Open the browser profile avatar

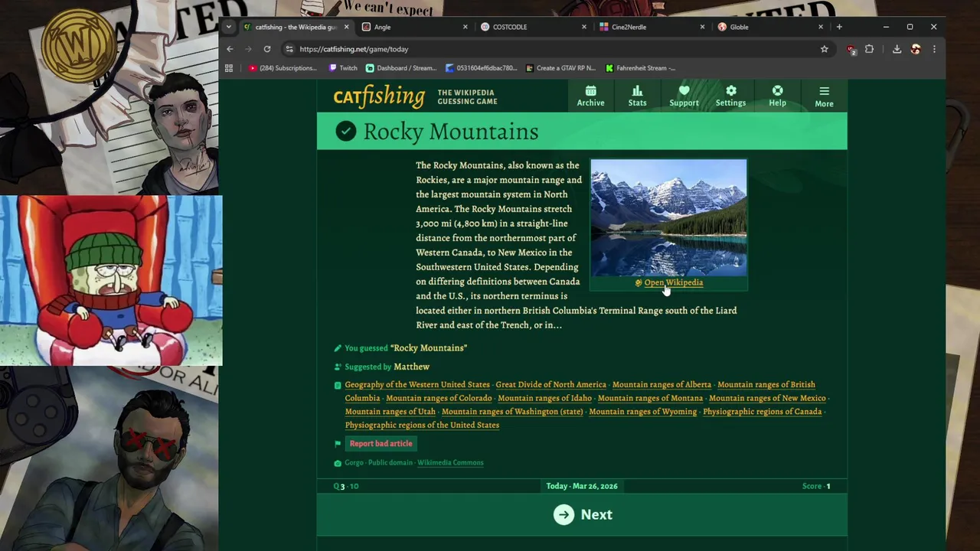click(x=916, y=49)
